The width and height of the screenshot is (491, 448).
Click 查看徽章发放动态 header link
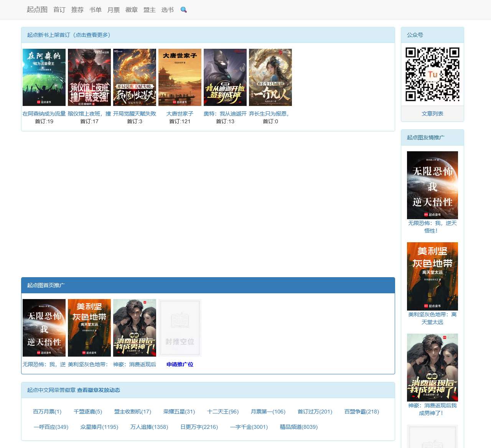pyautogui.click(x=99, y=390)
